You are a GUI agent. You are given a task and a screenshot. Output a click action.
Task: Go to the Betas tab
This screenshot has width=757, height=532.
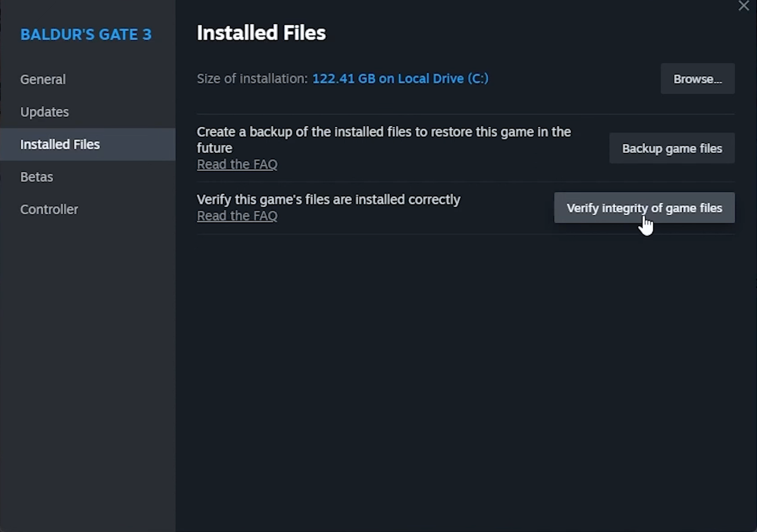tap(37, 177)
